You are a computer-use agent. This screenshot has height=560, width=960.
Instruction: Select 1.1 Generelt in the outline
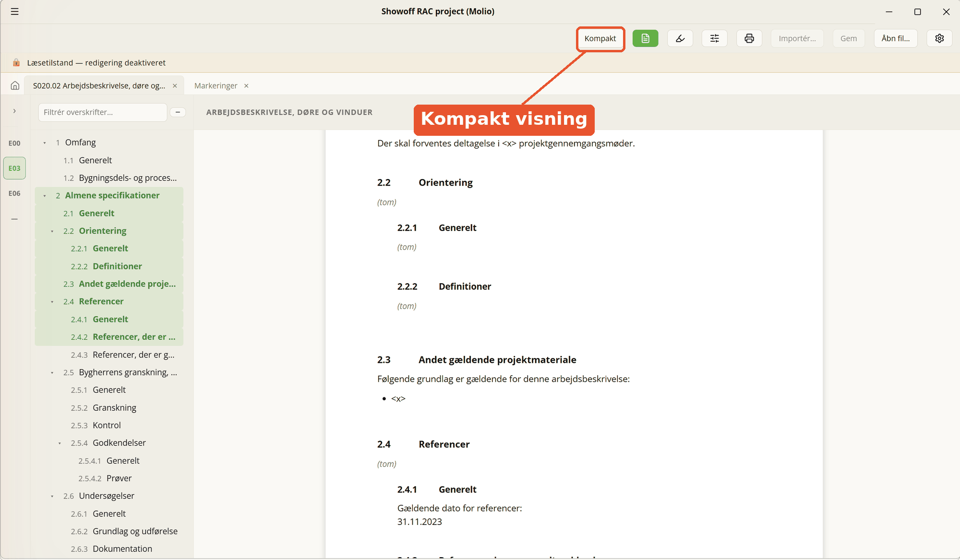point(109,160)
